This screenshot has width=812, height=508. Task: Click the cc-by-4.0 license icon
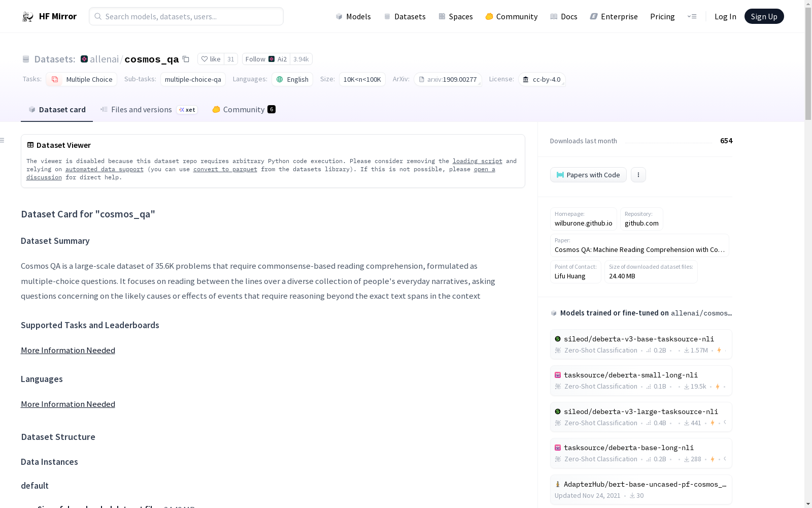click(526, 79)
